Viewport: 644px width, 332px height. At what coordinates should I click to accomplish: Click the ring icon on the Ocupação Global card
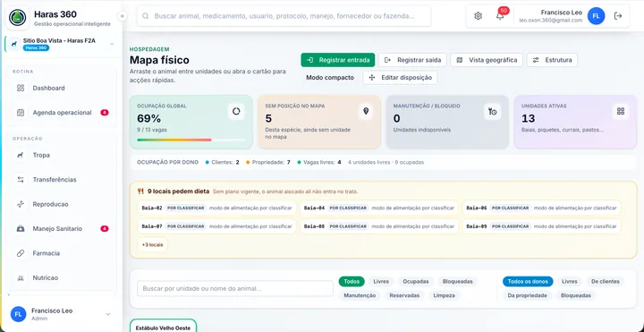pyautogui.click(x=236, y=111)
